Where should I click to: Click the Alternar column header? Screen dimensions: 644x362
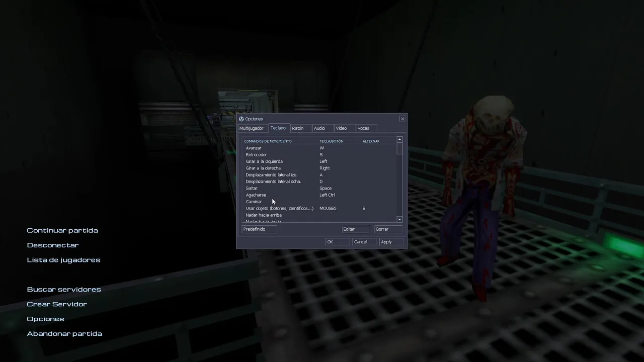371,141
